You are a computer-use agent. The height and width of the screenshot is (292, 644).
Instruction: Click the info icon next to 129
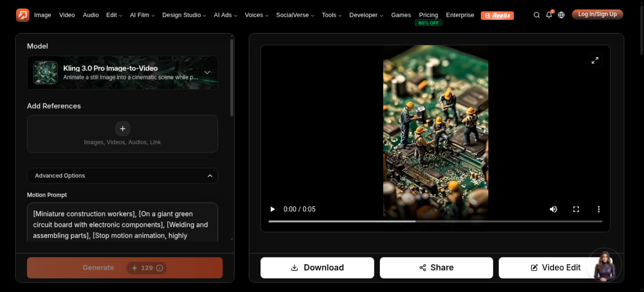[x=160, y=268]
